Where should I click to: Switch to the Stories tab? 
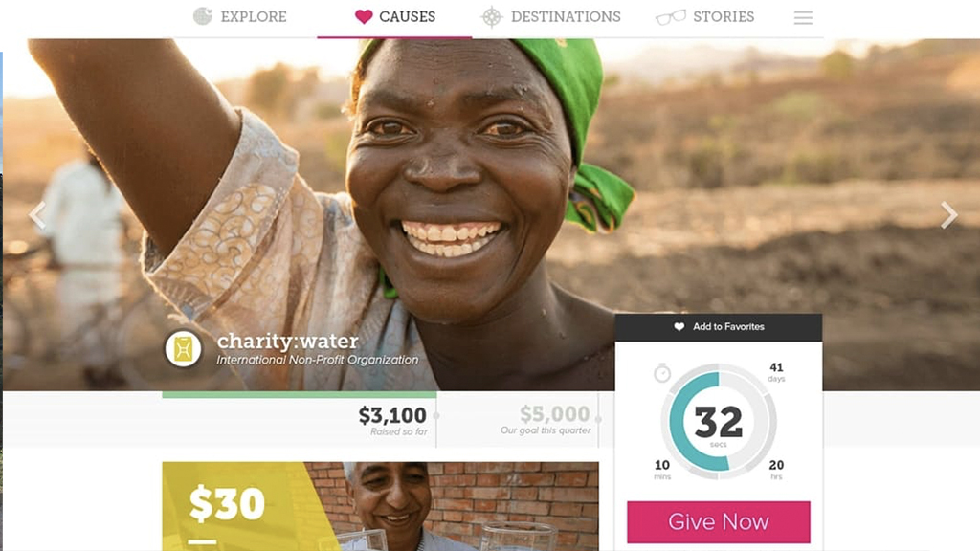tap(705, 17)
